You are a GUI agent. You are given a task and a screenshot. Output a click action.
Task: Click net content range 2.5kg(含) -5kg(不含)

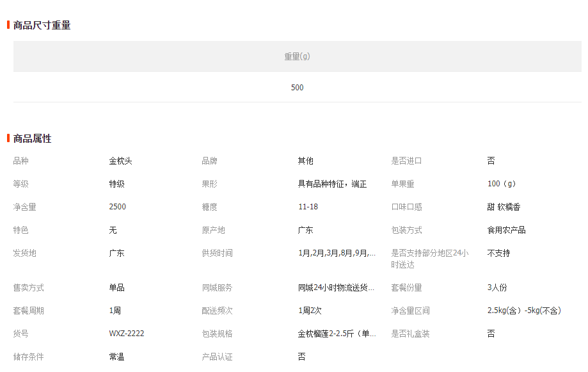tap(524, 311)
